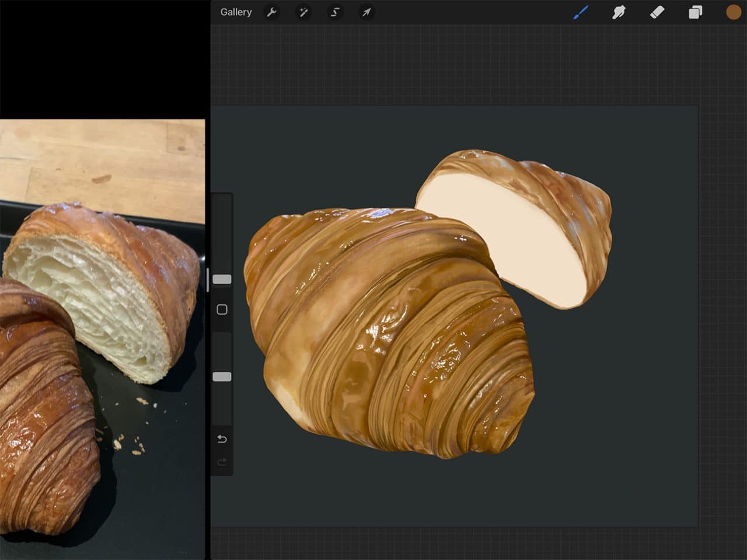Image resolution: width=747 pixels, height=560 pixels.
Task: Open the sidebar Modify button
Action: (x=222, y=309)
